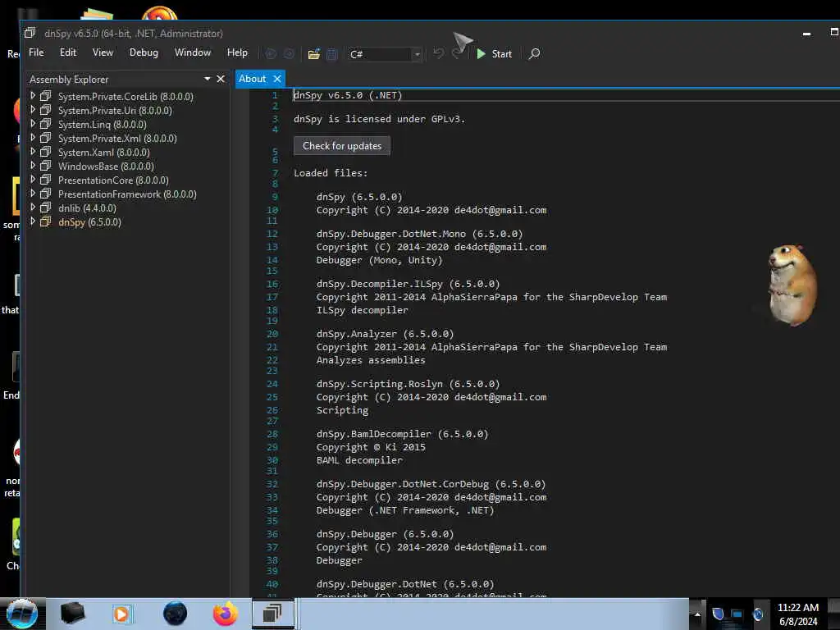Image resolution: width=840 pixels, height=630 pixels.
Task: Expand the WindowsBase node
Action: (x=33, y=165)
